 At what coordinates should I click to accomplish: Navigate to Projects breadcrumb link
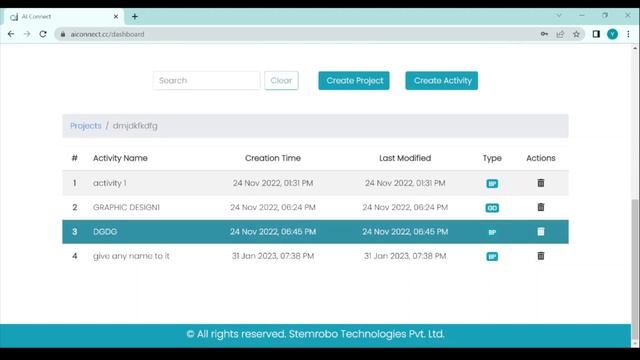click(86, 126)
